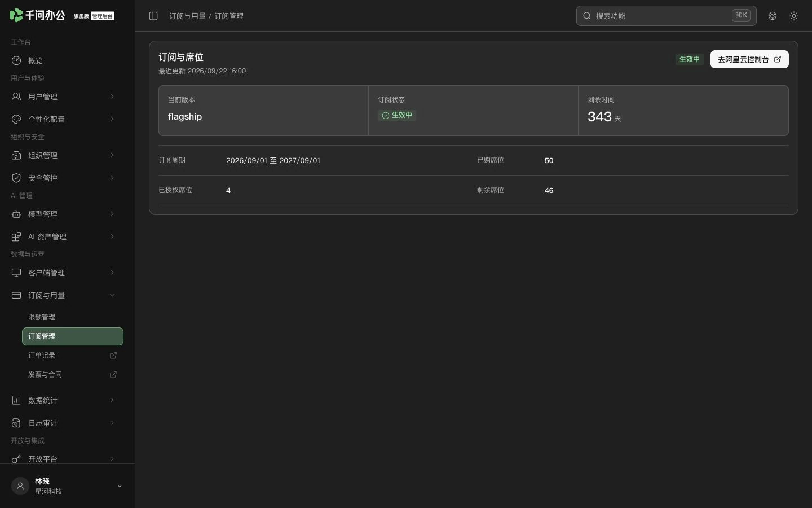Click the 去阿里云控制台 button

click(x=749, y=59)
